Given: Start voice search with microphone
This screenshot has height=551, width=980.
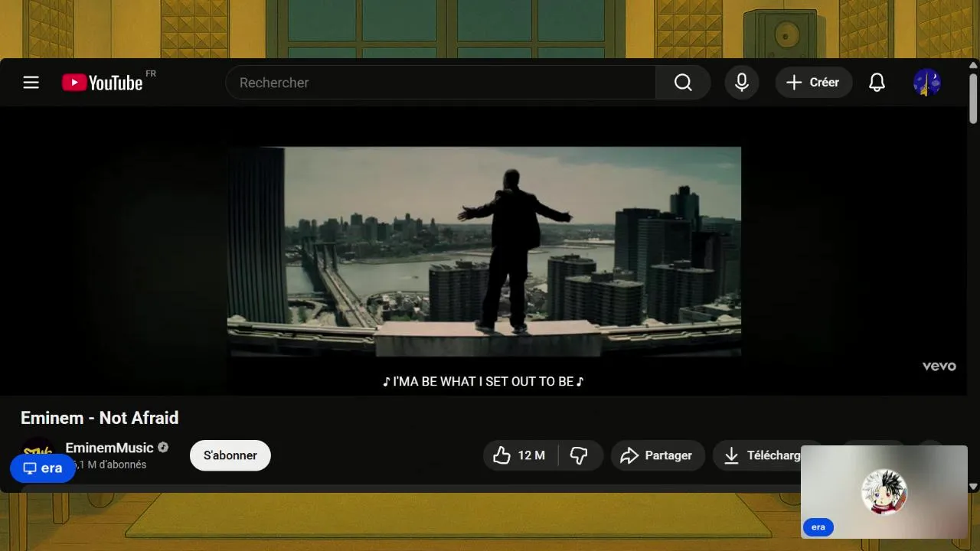Looking at the screenshot, I should (742, 83).
